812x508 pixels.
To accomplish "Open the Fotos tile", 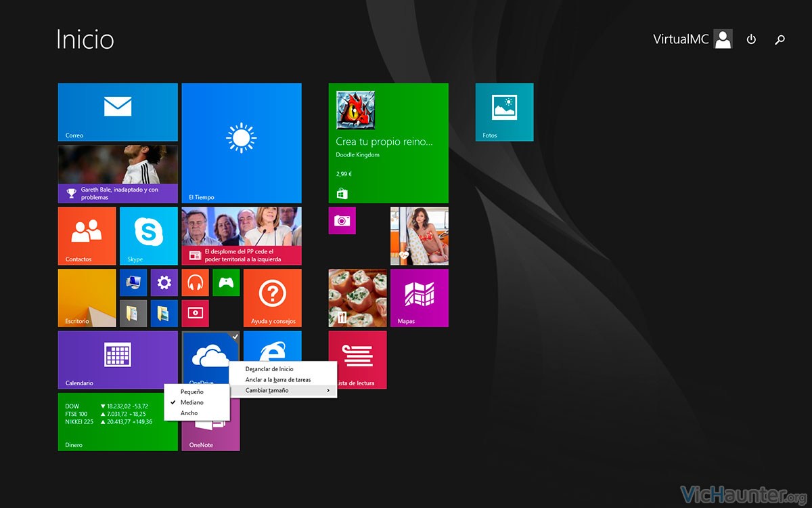I will (x=504, y=112).
